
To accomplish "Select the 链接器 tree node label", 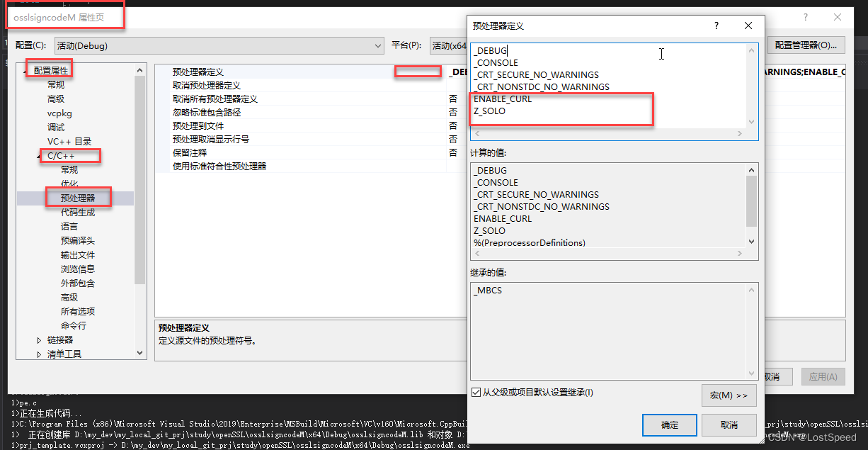I will coord(60,340).
